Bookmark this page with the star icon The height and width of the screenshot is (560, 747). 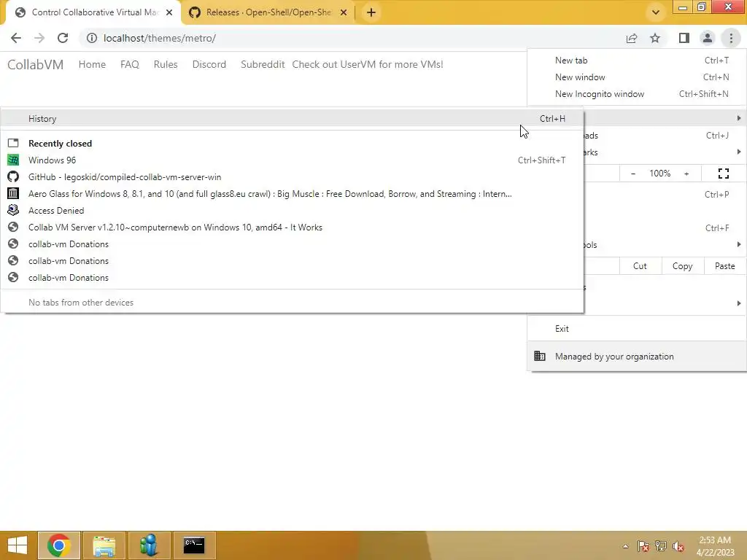click(655, 38)
